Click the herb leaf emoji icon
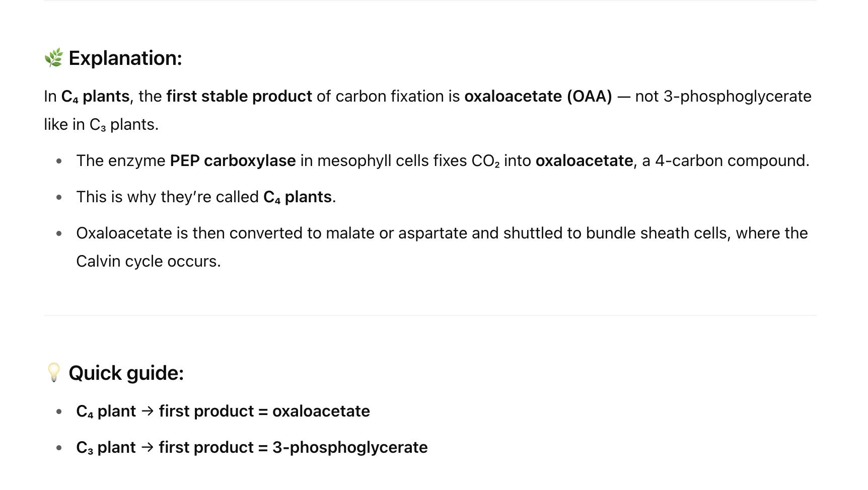 click(x=53, y=58)
